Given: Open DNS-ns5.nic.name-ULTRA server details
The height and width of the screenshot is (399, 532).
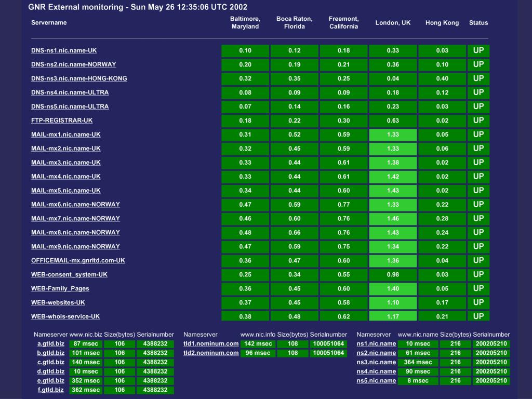Looking at the screenshot, I should tap(70, 107).
